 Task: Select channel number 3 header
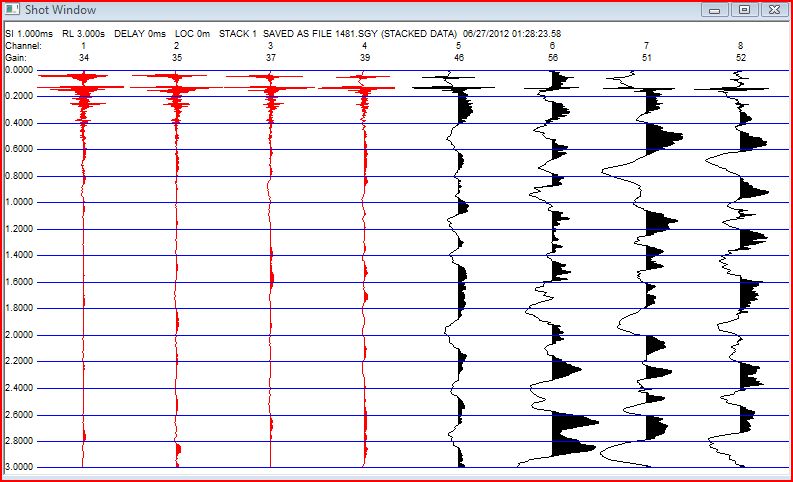pos(271,46)
